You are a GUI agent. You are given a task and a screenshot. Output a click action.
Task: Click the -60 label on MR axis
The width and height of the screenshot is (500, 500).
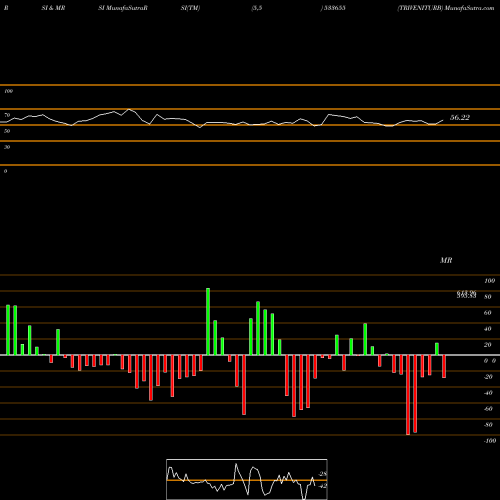(488, 409)
